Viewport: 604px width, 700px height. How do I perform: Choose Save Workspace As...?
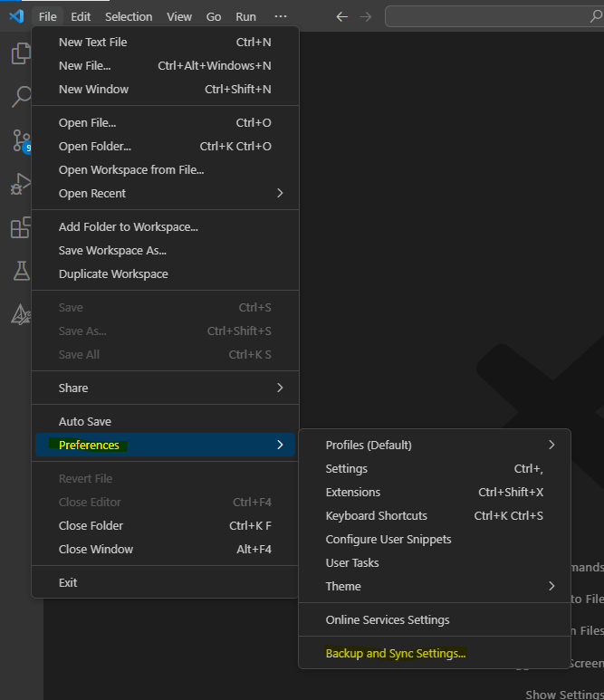point(165,251)
